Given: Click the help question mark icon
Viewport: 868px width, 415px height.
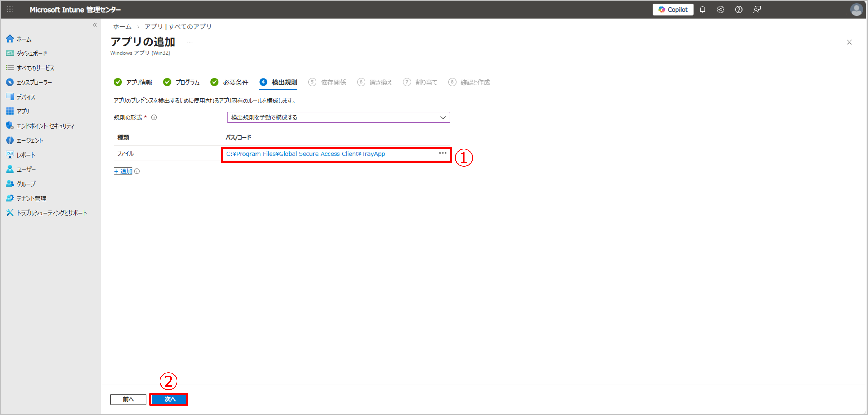Looking at the screenshot, I should click(x=739, y=9).
